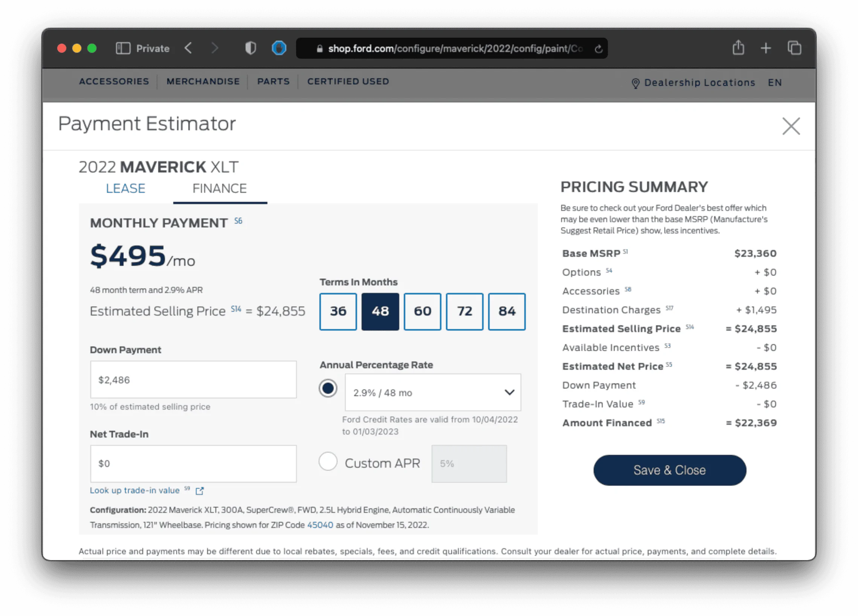This screenshot has height=616, width=858.
Task: Click the Custom APR 5% input field
Action: [469, 464]
